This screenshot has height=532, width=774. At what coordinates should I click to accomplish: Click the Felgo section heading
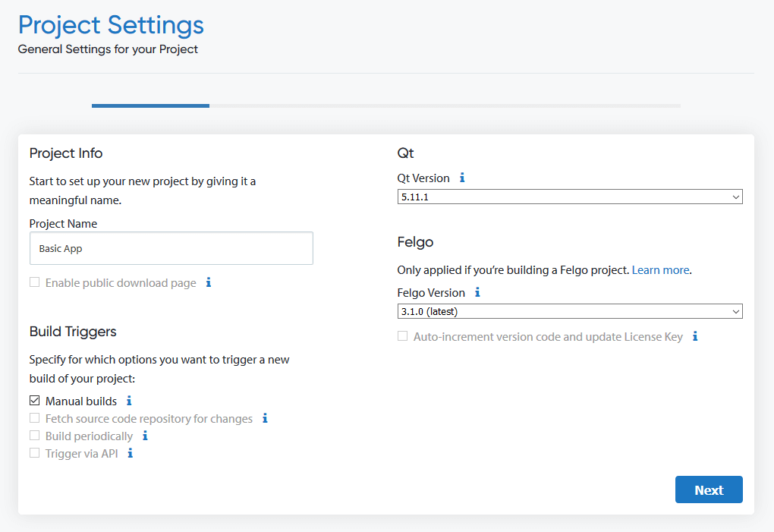[x=415, y=242]
